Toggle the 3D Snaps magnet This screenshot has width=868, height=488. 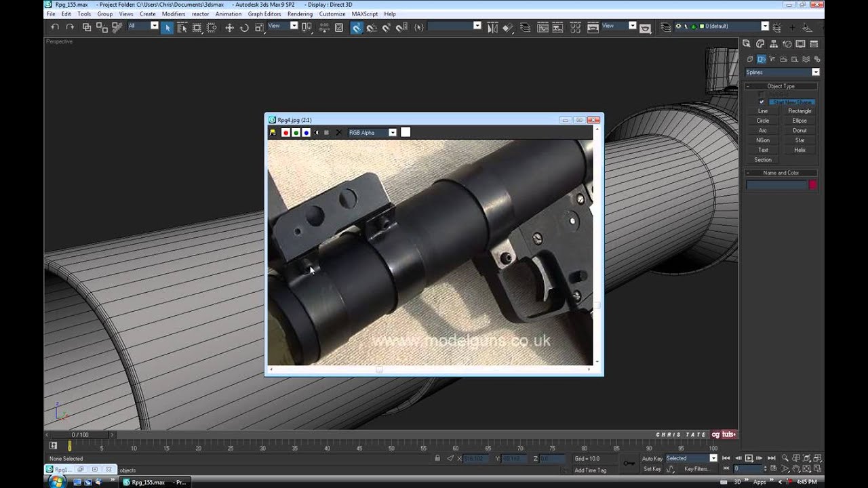(x=356, y=27)
